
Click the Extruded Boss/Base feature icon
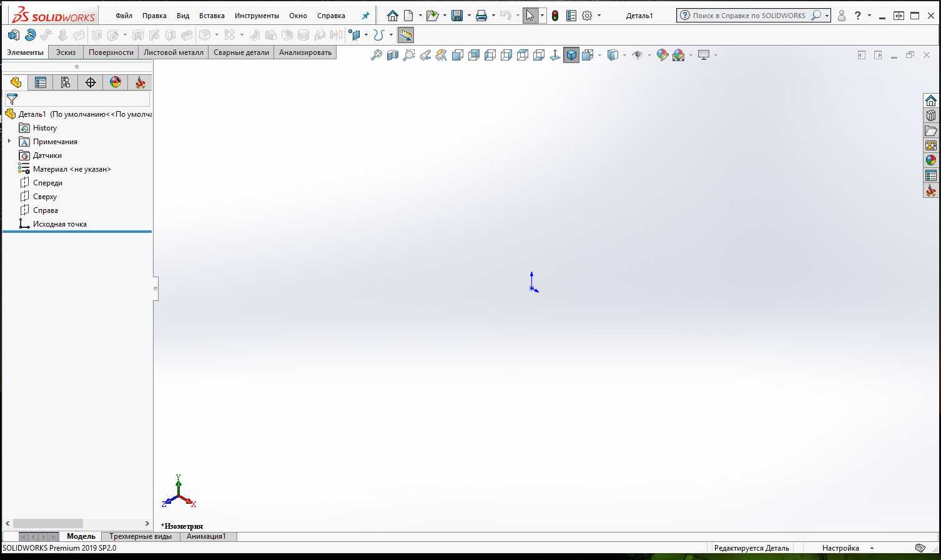(x=13, y=35)
